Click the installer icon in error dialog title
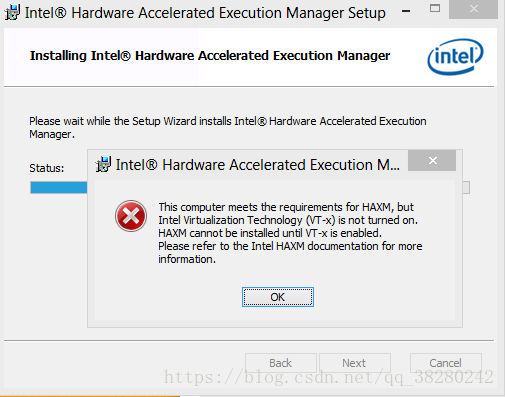Viewport: 505px width, 397px height. pyautogui.click(x=103, y=164)
